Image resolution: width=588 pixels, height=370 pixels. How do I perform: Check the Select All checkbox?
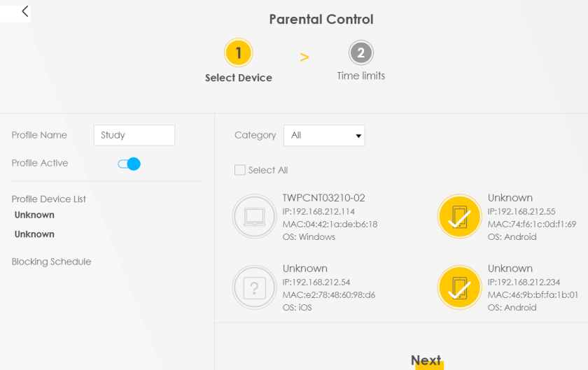(240, 170)
